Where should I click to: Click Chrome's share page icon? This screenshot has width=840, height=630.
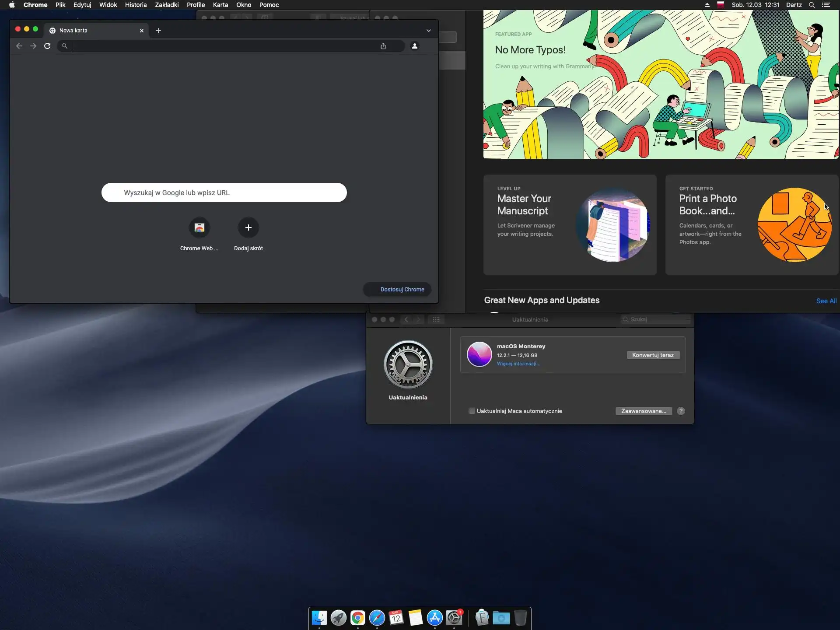click(383, 46)
